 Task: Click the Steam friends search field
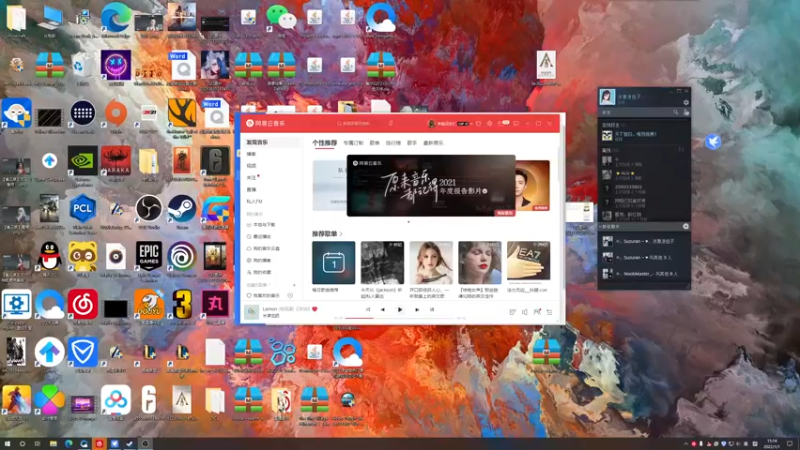coord(640,112)
